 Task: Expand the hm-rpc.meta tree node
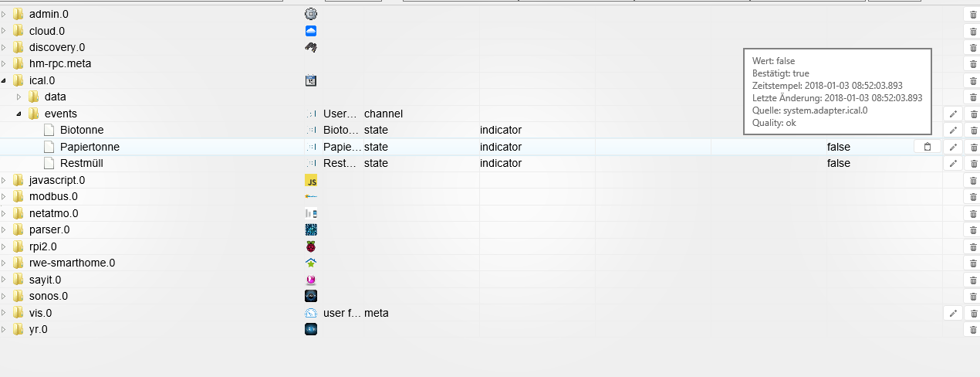4,63
